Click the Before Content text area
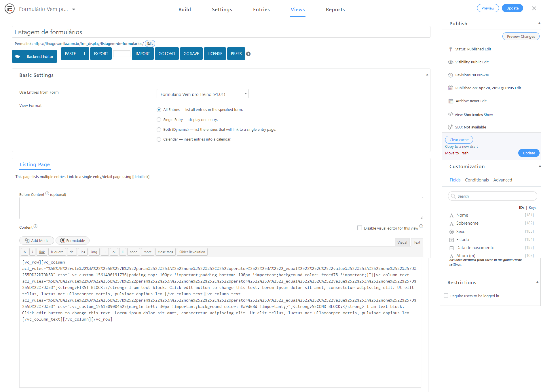The image size is (541, 392). 221,208
